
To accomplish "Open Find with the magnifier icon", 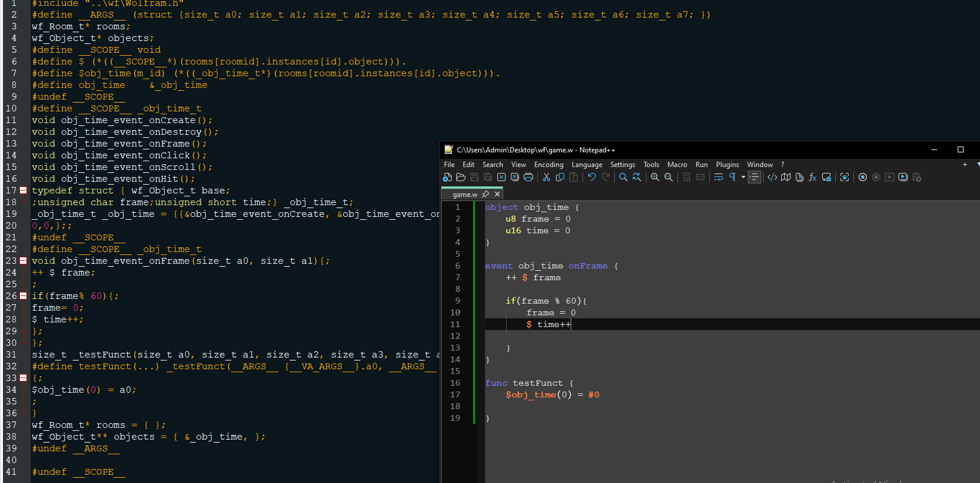I will point(623,177).
